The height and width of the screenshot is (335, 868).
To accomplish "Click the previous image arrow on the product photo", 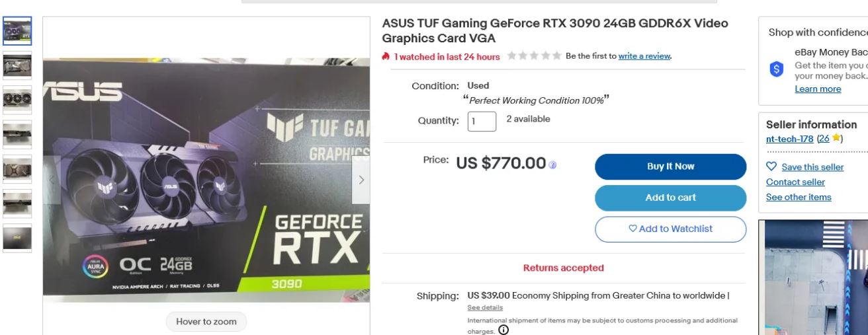I will click(52, 180).
